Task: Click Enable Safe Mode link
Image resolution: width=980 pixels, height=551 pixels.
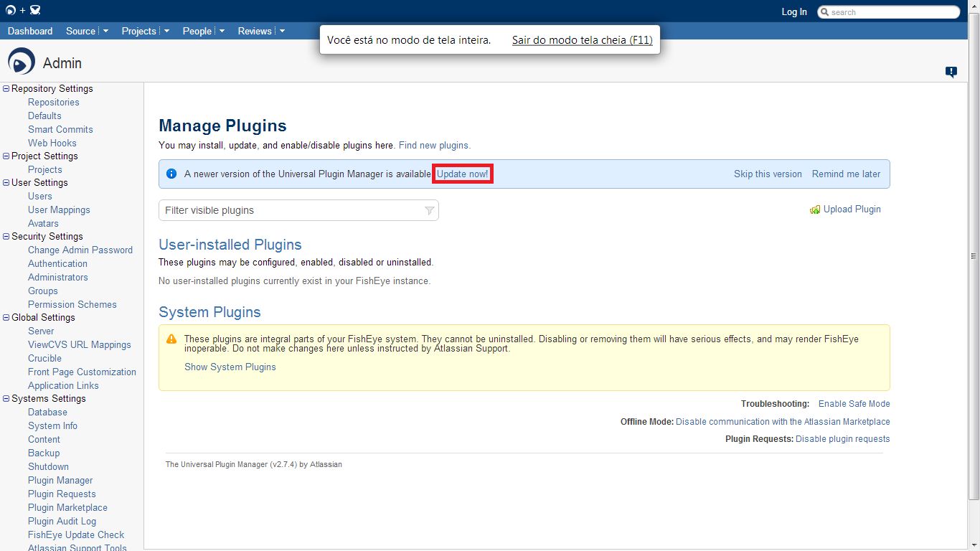Action: click(x=854, y=404)
